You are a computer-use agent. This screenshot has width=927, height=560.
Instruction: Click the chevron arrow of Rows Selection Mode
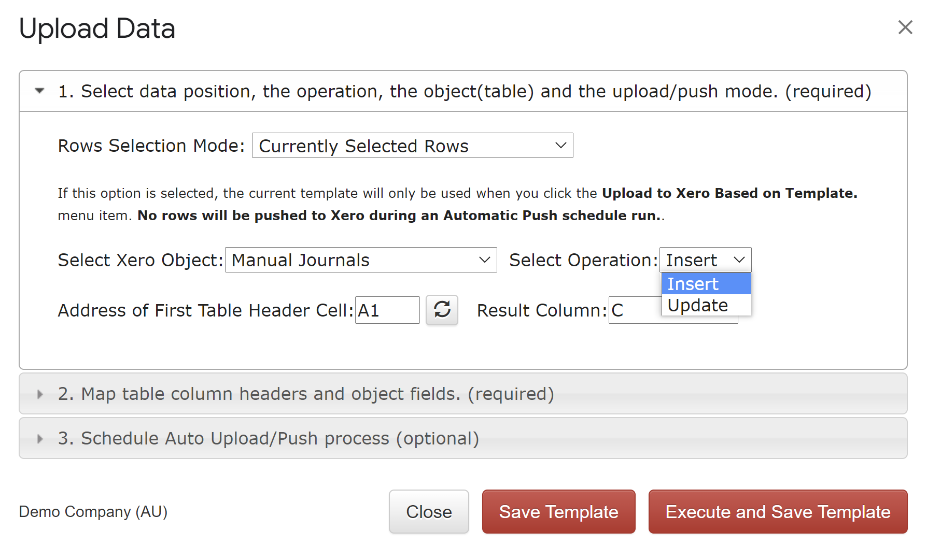click(x=560, y=146)
